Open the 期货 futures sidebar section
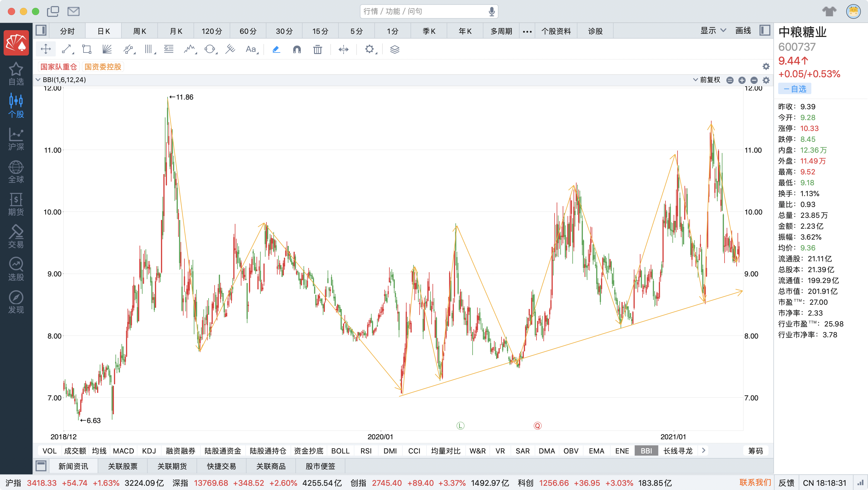 [x=16, y=204]
